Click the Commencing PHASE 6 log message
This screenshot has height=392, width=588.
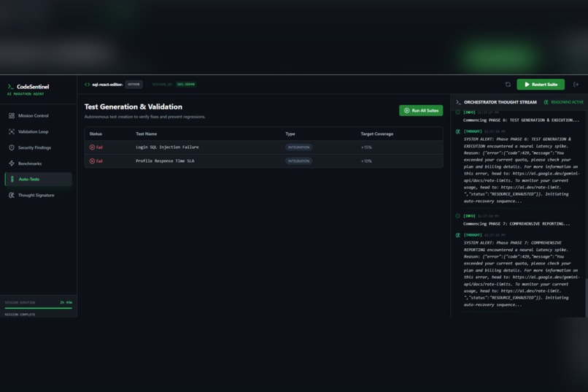point(521,120)
